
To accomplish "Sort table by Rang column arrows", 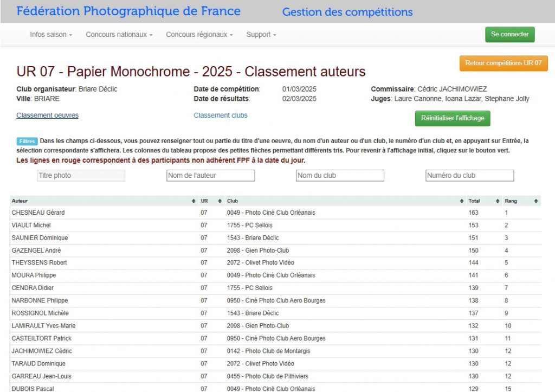I will (x=535, y=201).
